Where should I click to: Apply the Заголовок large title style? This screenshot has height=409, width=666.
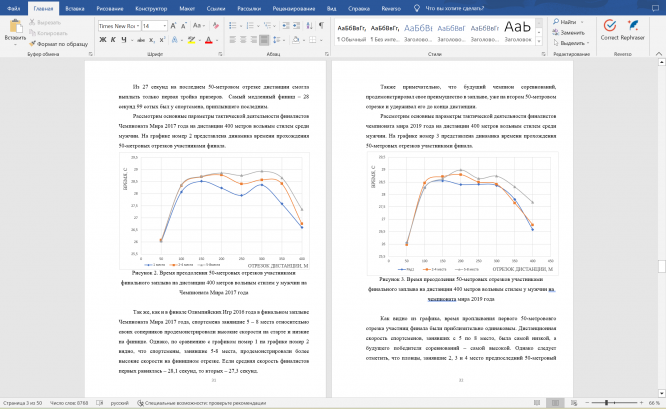(518, 31)
